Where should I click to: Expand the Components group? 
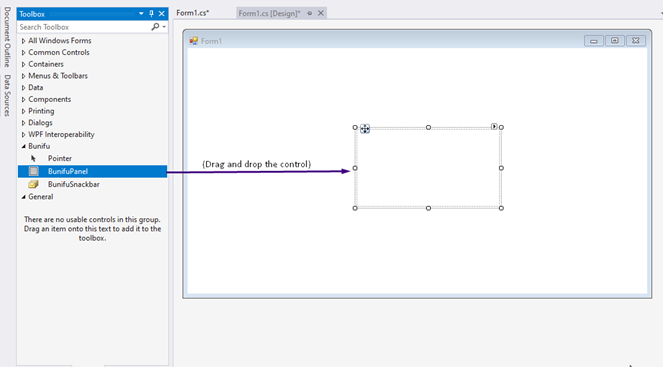point(24,100)
